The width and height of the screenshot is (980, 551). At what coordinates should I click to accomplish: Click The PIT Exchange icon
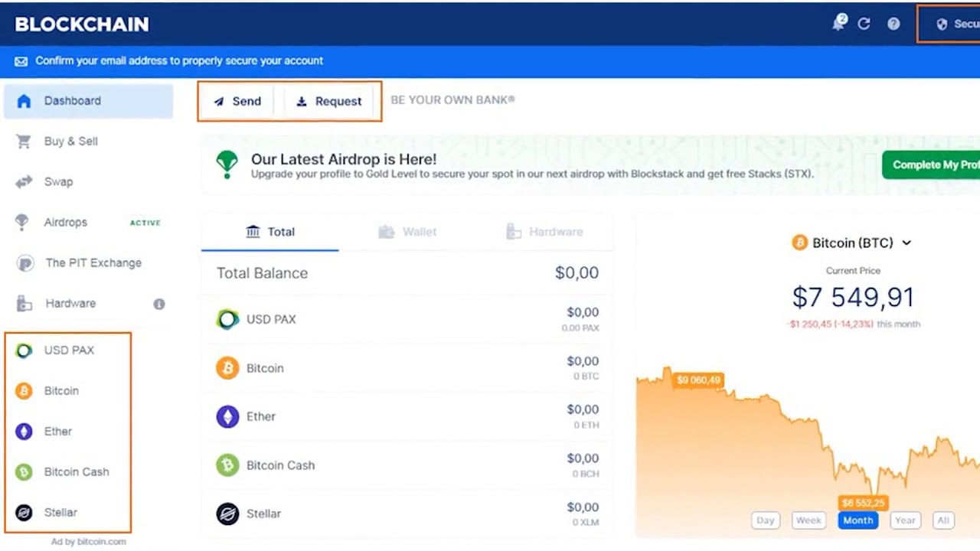coord(25,263)
